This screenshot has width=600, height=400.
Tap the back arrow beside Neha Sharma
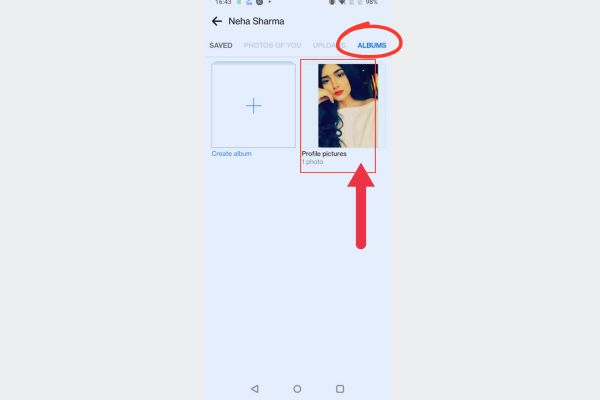coord(217,21)
